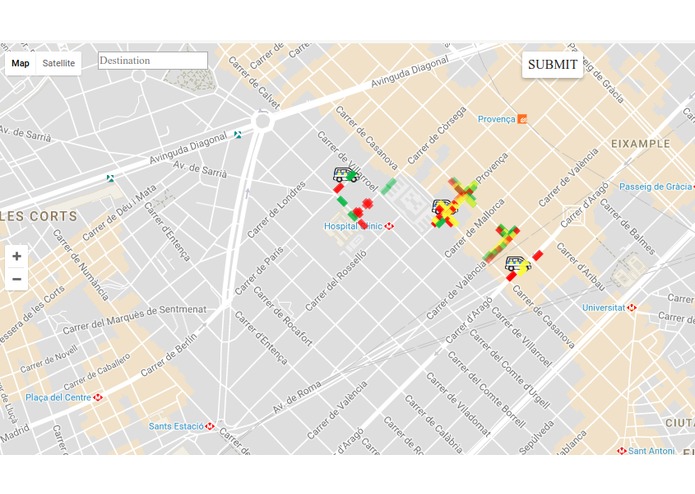Click the Carrer de Balmes street label
Image resolution: width=695 pixels, height=494 pixels.
click(x=627, y=226)
